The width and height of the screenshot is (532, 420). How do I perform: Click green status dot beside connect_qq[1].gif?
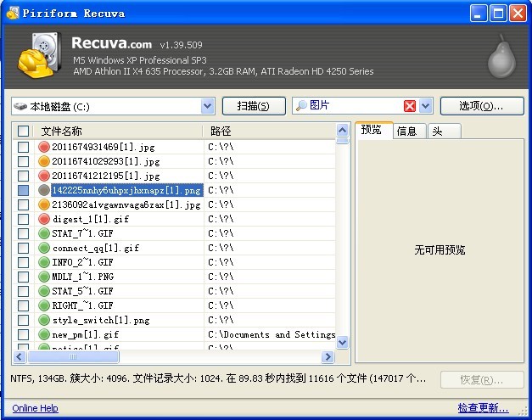click(x=44, y=248)
